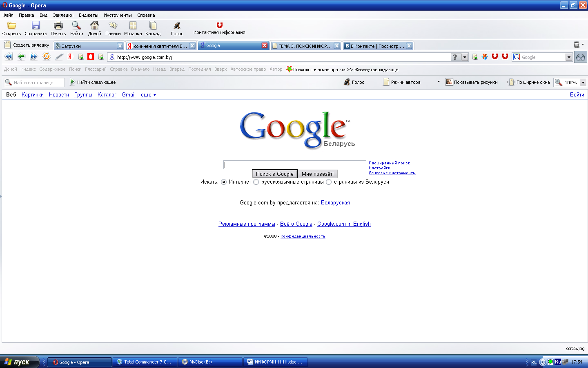Click the Save (Сохранить) floppy icon
The width and height of the screenshot is (588, 368).
[36, 25]
